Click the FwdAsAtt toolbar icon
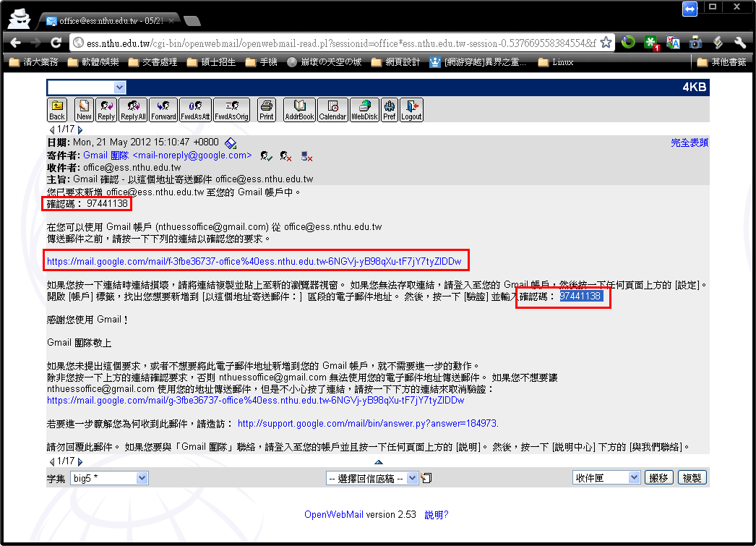The width and height of the screenshot is (756, 546). pyautogui.click(x=195, y=110)
